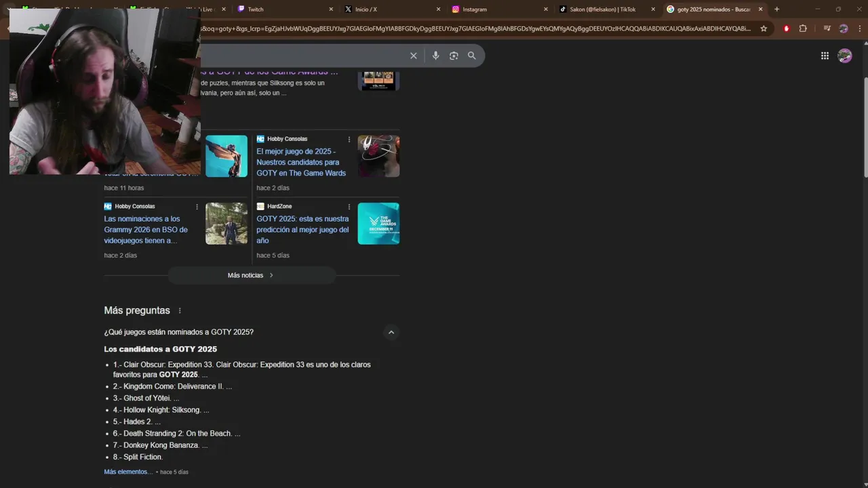Clear the search box with the X icon
Image resolution: width=868 pixels, height=488 pixels.
(x=413, y=56)
